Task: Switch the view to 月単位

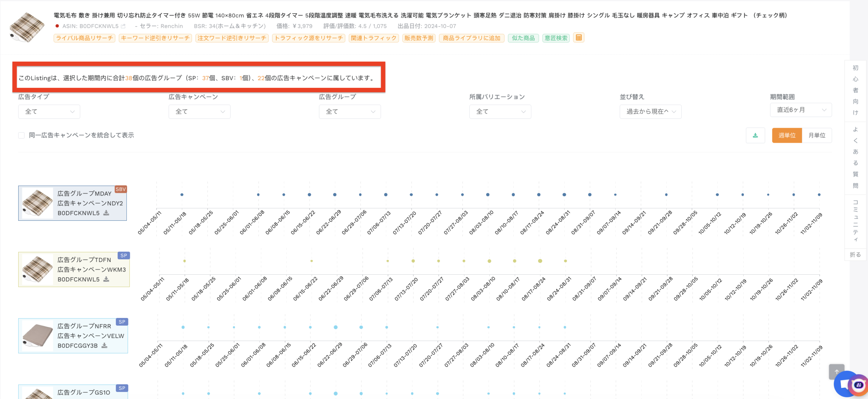Action: [x=817, y=135]
